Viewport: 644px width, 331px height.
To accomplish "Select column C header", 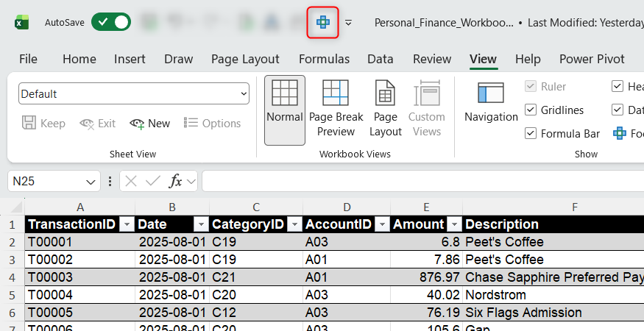I will pyautogui.click(x=256, y=207).
